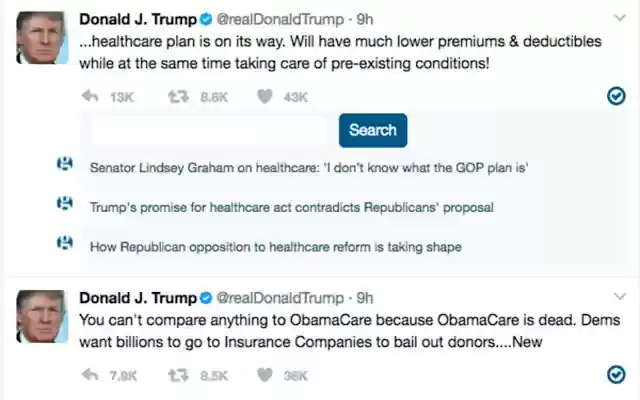This screenshot has width=640, height=400.
Task: Click @realDonaldTrump handle on second tweet
Action: pyautogui.click(x=282, y=298)
